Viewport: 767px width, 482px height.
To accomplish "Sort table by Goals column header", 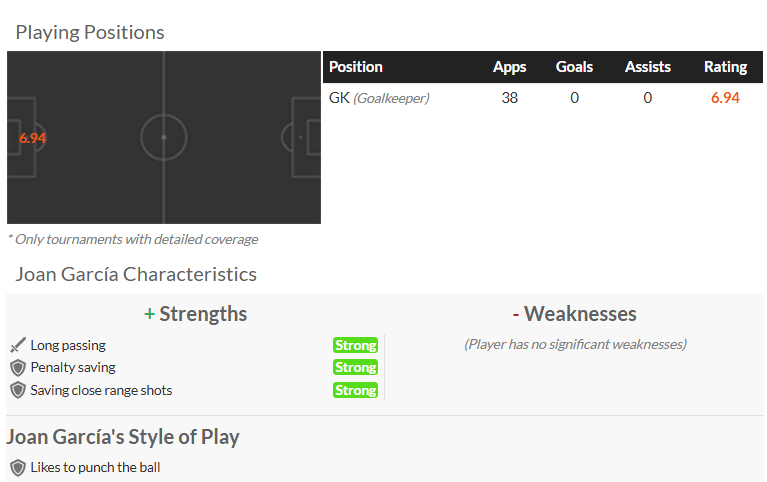I will (574, 67).
